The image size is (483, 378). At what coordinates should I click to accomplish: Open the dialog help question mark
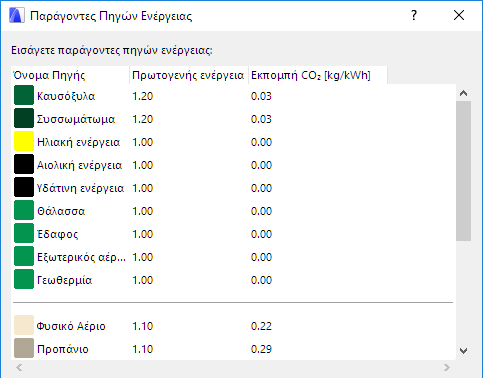[414, 15]
